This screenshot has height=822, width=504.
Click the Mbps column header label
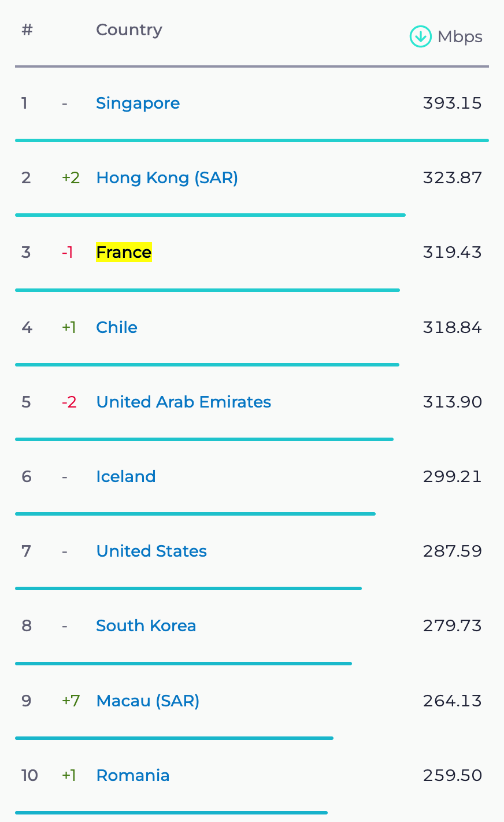pyautogui.click(x=460, y=37)
